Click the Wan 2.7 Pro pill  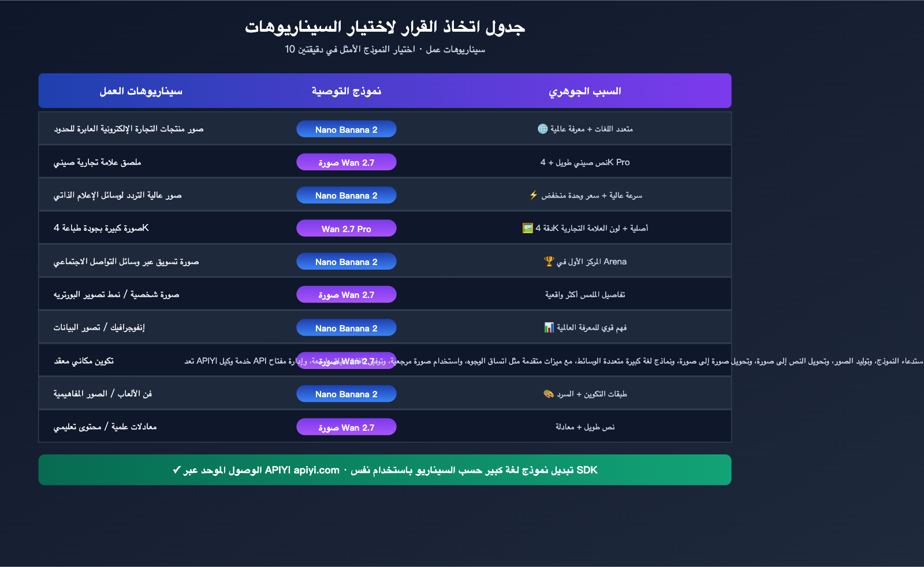(346, 229)
